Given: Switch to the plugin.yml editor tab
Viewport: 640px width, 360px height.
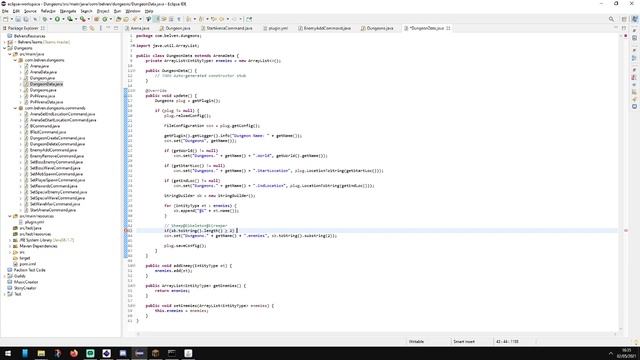Looking at the screenshot, I should (x=276, y=28).
